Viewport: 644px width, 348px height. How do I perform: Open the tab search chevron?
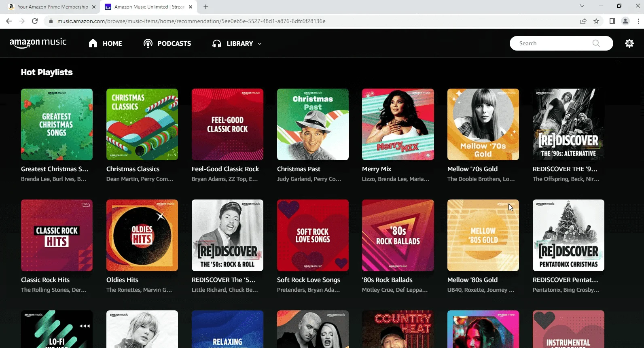[582, 6]
